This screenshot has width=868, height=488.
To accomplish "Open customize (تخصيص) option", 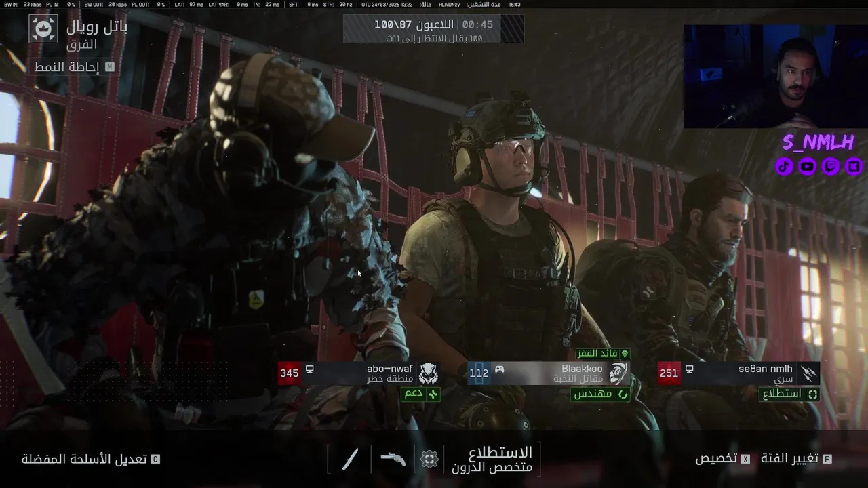I will [722, 458].
